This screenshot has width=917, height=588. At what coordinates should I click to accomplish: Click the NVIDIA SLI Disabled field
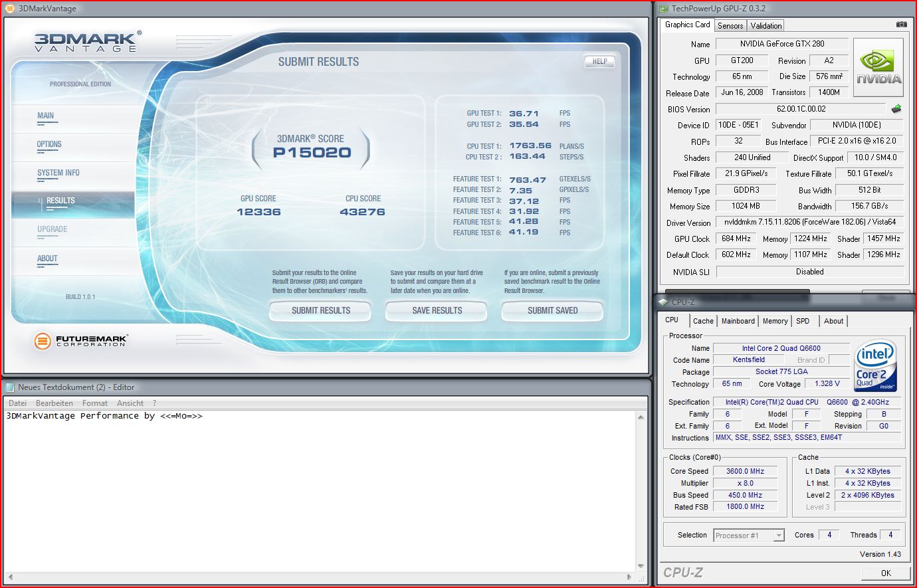(810, 272)
